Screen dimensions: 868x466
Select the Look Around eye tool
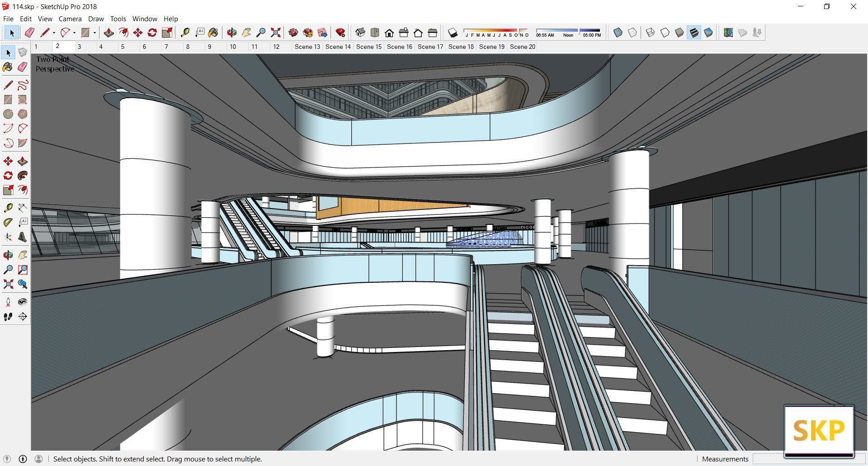[23, 302]
